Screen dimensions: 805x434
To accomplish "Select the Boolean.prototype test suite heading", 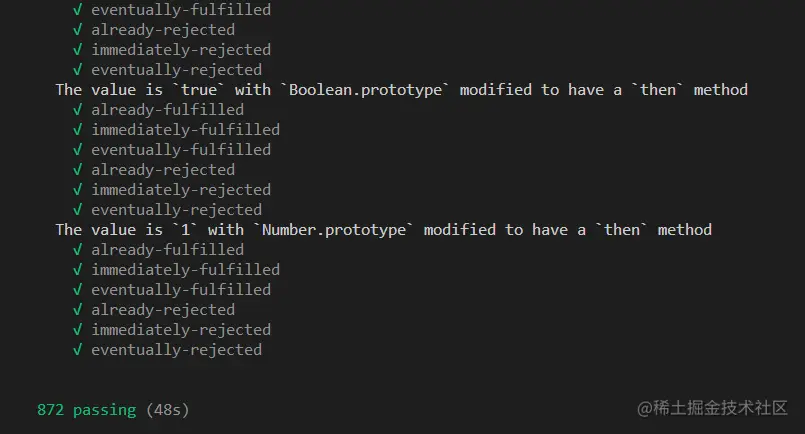I will [x=401, y=90].
